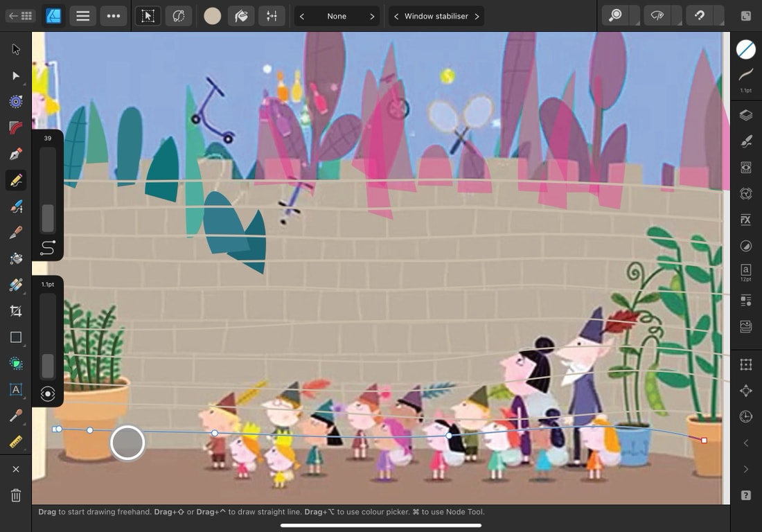The height and width of the screenshot is (532, 762).
Task: Open the Colour studio with slashed circle
Action: tap(746, 49)
